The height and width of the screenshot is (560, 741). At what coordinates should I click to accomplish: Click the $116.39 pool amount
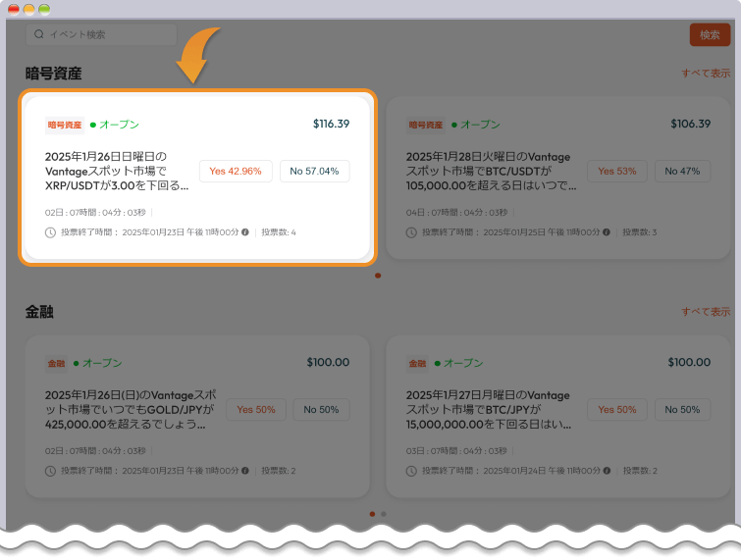(x=332, y=124)
